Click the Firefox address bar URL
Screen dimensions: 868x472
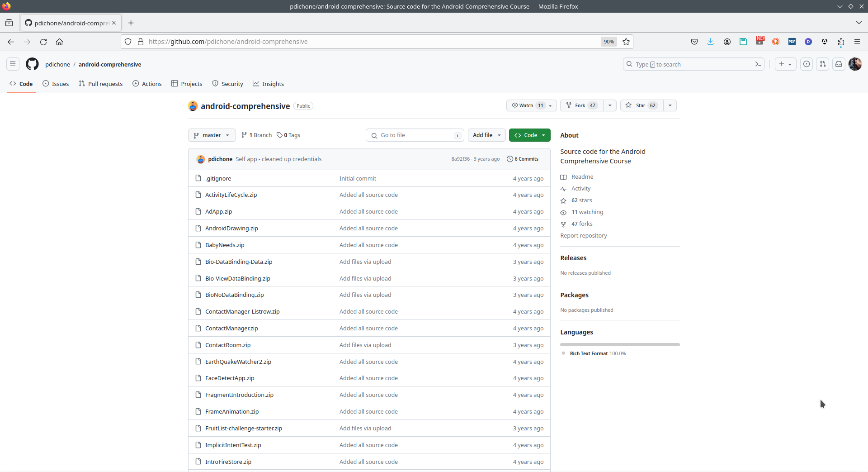click(228, 42)
